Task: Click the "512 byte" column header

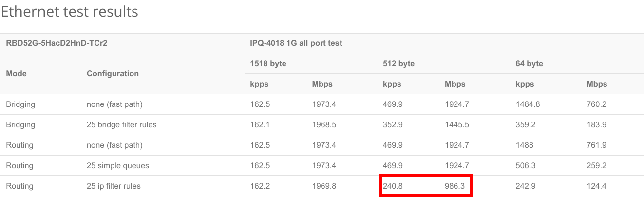Action: tap(398, 64)
